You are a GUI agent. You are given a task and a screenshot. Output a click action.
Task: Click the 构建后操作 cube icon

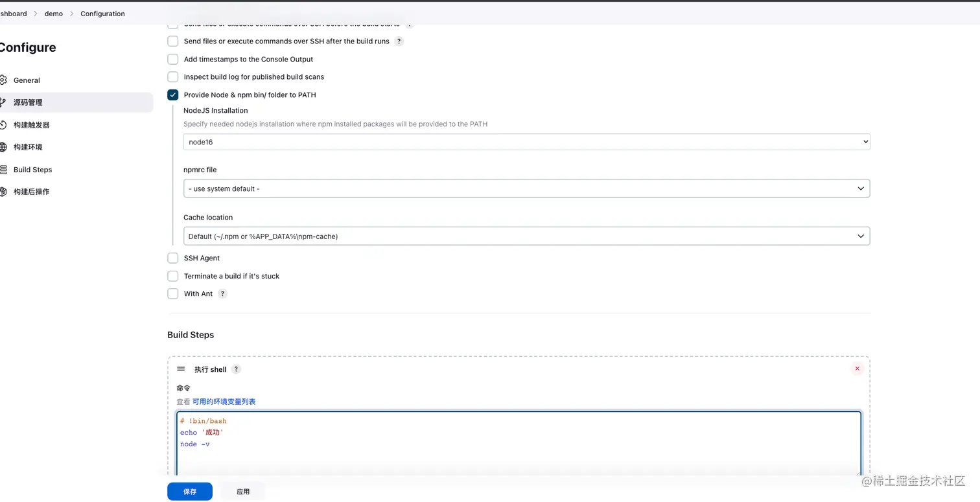[3, 192]
